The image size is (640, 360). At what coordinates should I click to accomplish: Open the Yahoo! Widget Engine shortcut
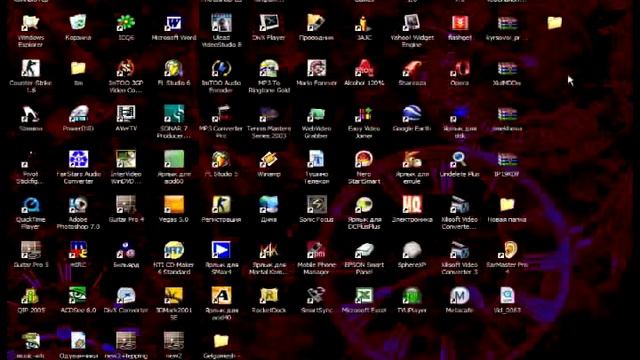[x=411, y=23]
